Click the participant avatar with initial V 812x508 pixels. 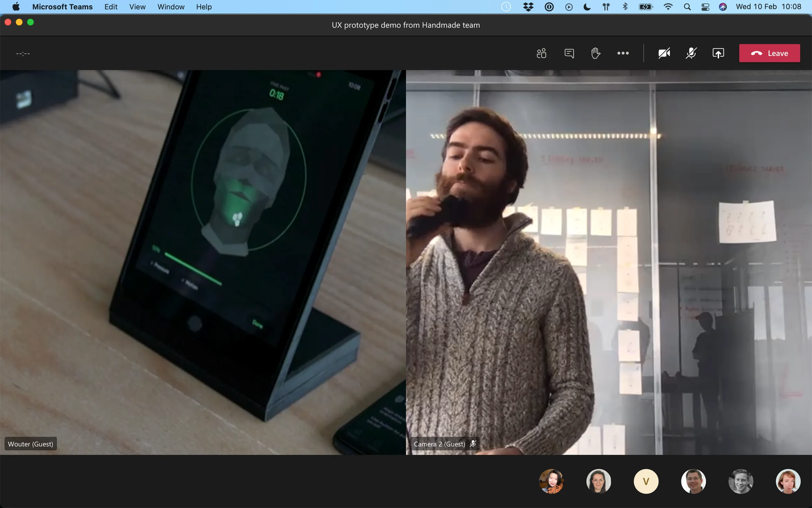pyautogui.click(x=646, y=481)
